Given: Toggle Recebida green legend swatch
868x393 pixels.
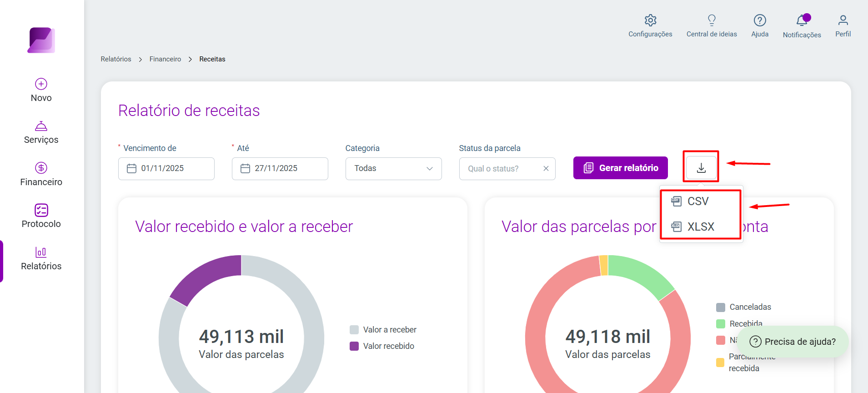Looking at the screenshot, I should click(721, 324).
